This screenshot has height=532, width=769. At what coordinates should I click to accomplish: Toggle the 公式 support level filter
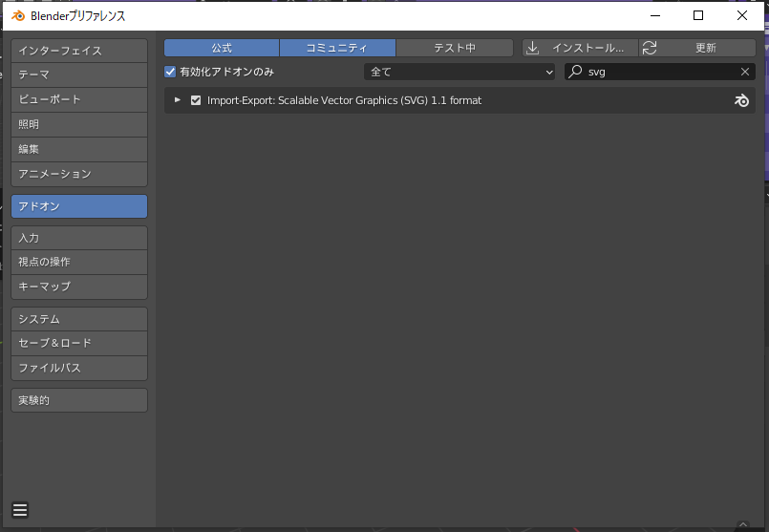pos(222,48)
